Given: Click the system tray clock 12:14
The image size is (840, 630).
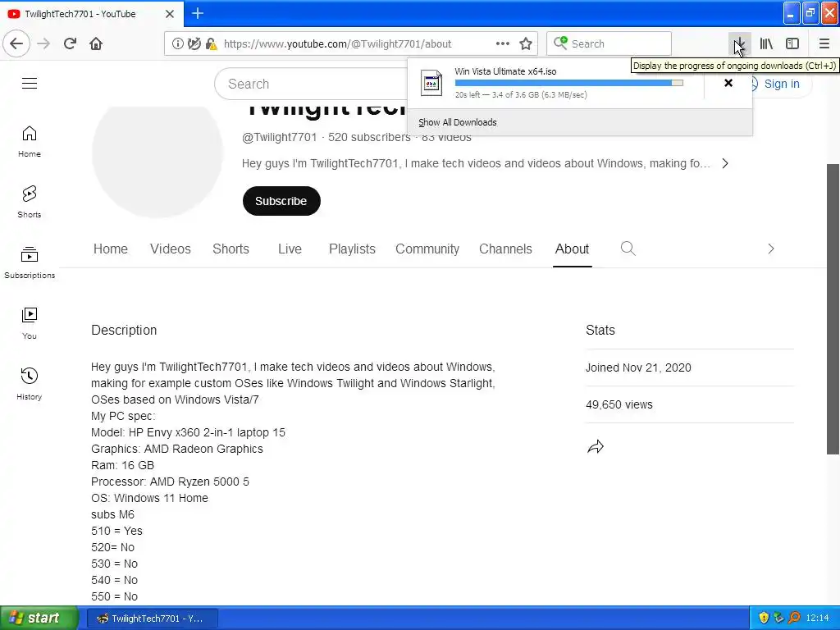Looking at the screenshot, I should [x=818, y=619].
